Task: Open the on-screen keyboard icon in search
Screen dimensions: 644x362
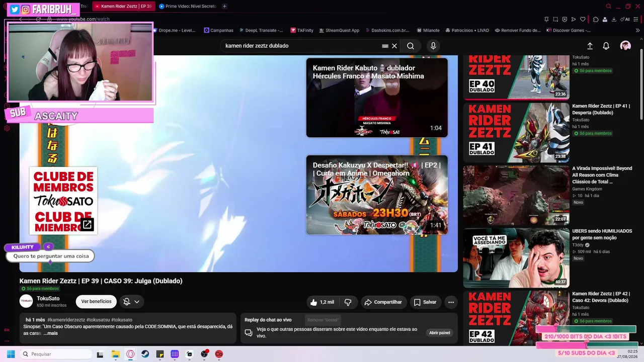Action: pyautogui.click(x=385, y=46)
